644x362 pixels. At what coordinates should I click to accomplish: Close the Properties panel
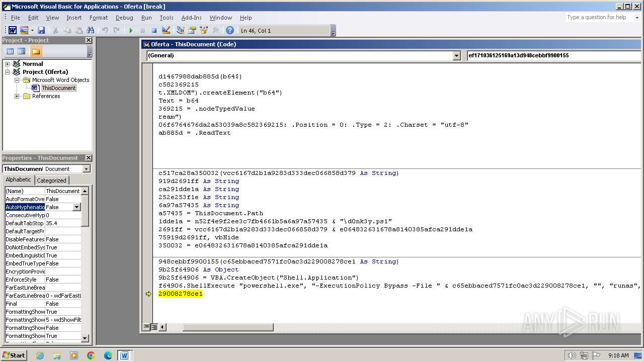89,158
